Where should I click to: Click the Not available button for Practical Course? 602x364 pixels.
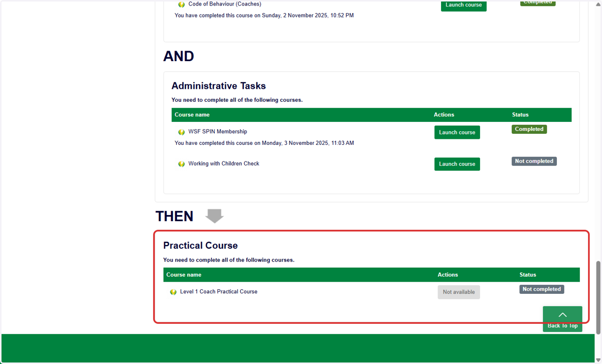459,292
